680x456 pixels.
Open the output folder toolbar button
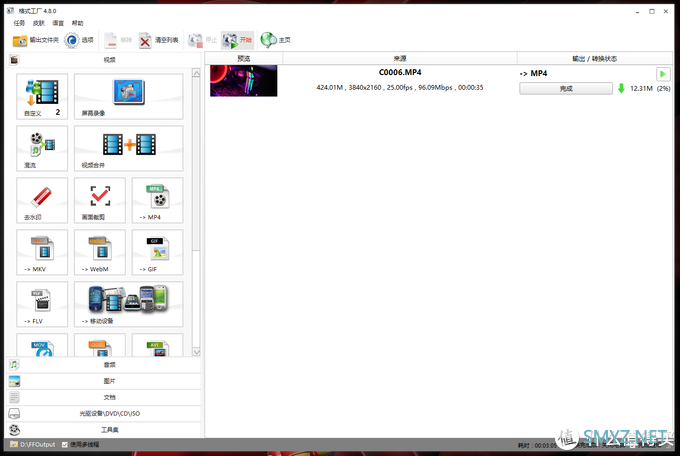[36, 40]
